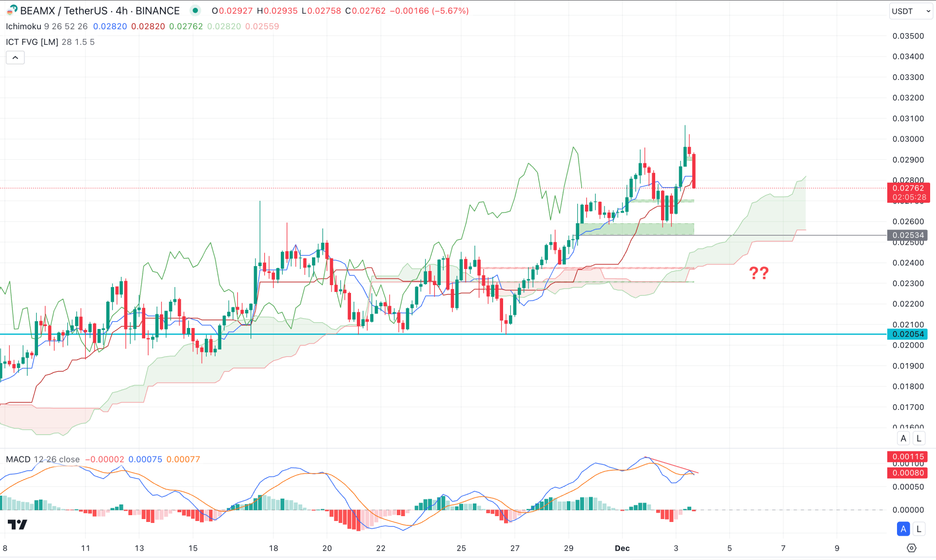936x560 pixels.
Task: Click the red question marks text annotation
Action: coord(759,273)
